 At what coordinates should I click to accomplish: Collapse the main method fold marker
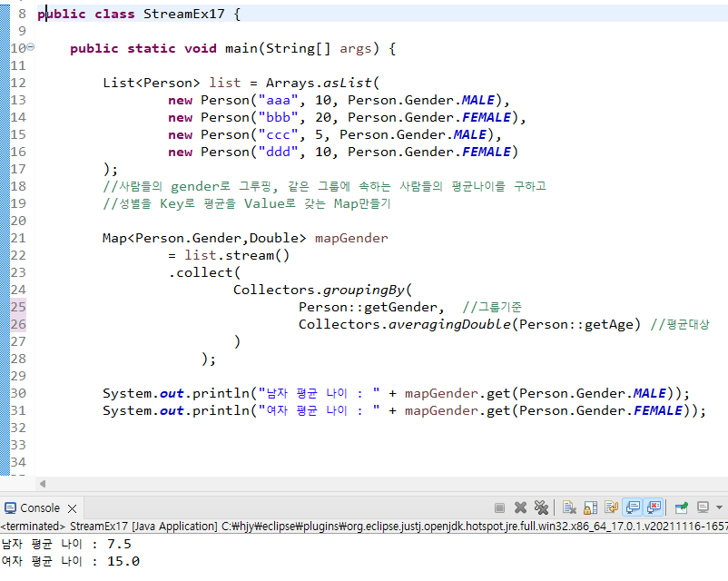point(31,47)
